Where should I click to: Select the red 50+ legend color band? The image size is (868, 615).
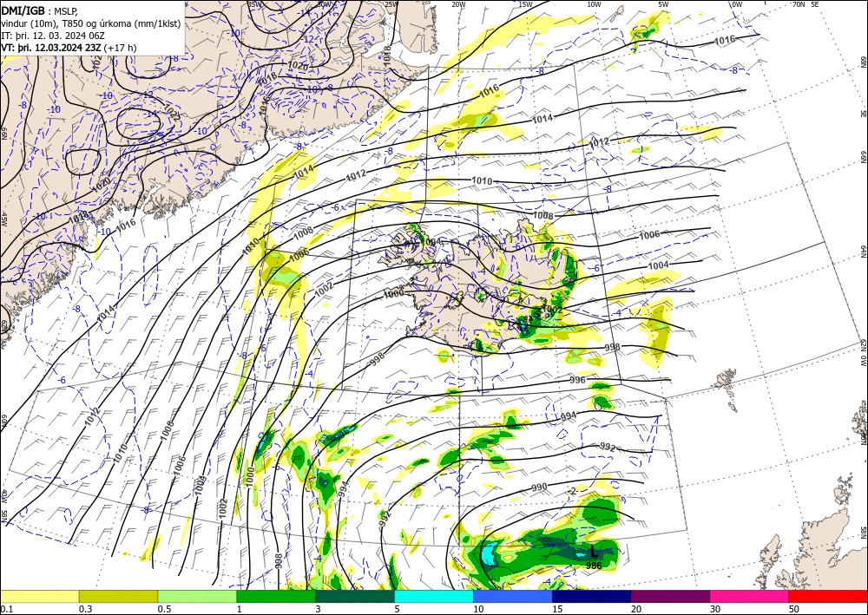coord(828,596)
